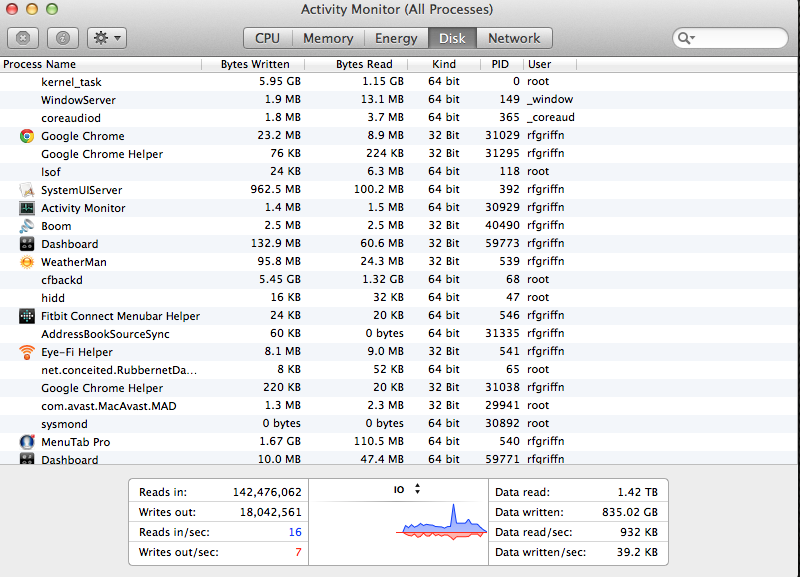Screen dimensions: 800x577
Task: Click the disk IO activity graph
Action: [x=442, y=522]
